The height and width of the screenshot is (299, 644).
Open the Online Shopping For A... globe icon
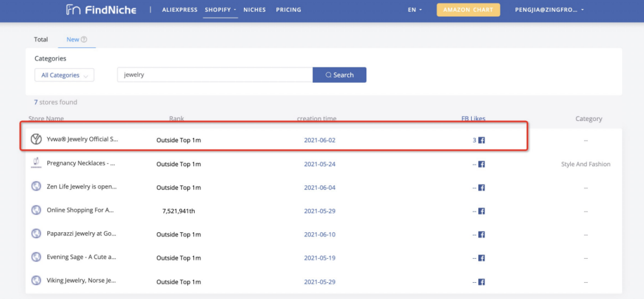pos(36,210)
